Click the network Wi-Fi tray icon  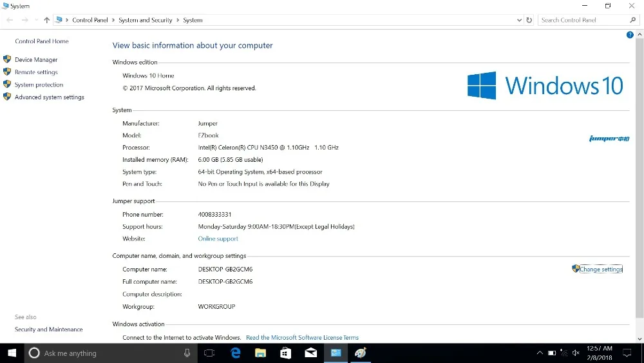point(564,353)
